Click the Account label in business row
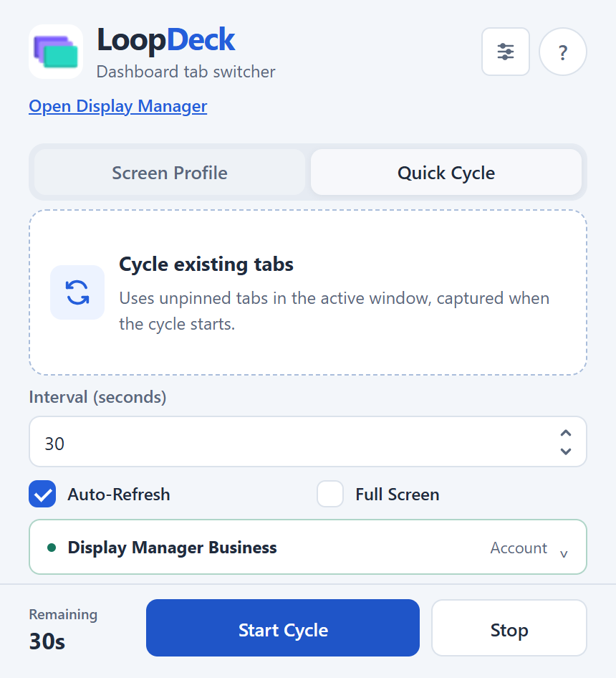This screenshot has height=678, width=616. (x=519, y=548)
